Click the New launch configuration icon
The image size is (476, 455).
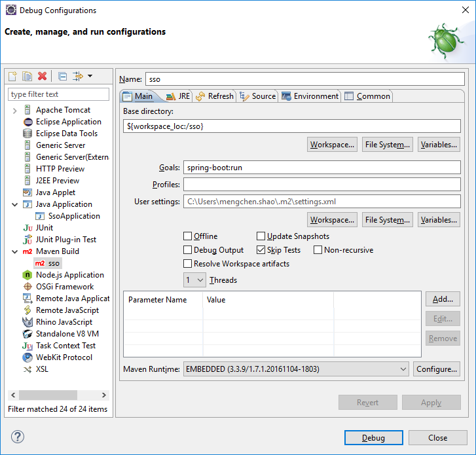12,76
